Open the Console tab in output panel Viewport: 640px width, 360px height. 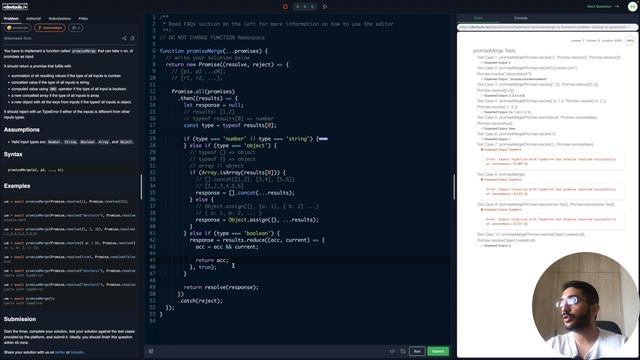520,18
